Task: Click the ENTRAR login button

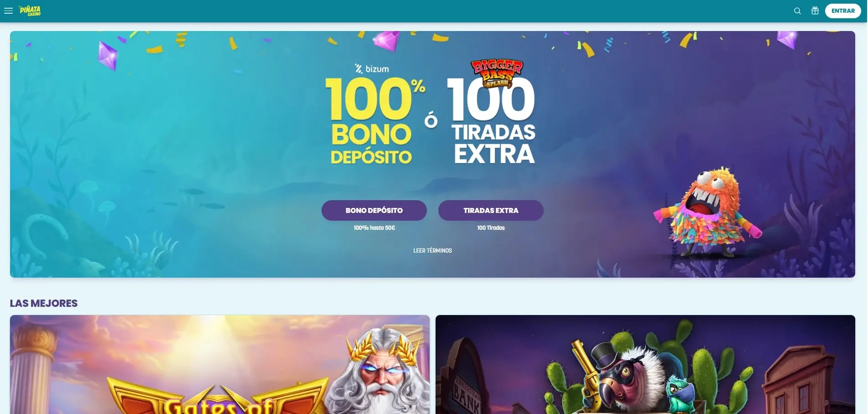Action: [x=843, y=11]
